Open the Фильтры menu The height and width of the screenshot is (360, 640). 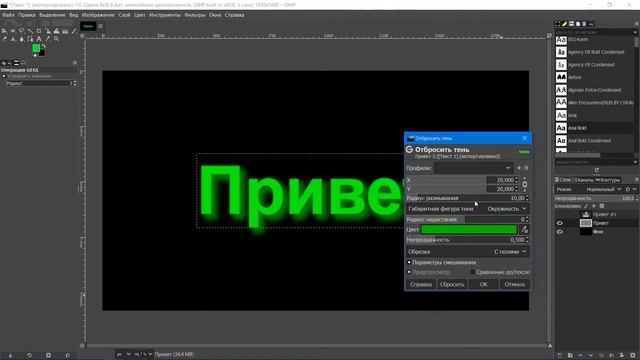click(x=195, y=15)
